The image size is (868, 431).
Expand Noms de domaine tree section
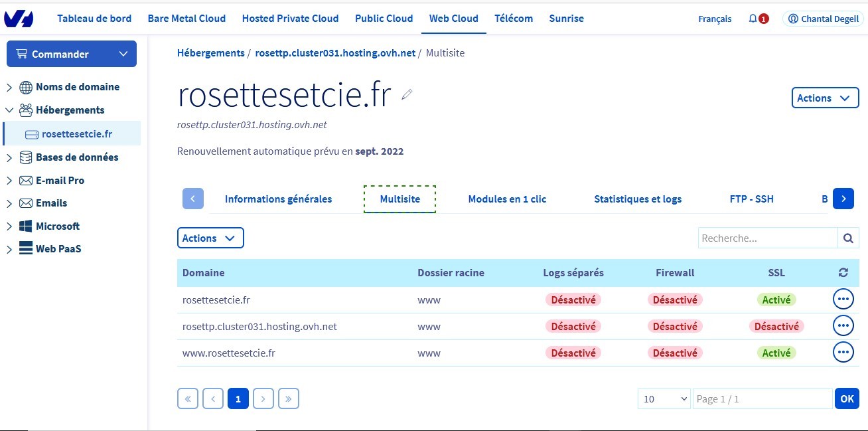(9, 87)
